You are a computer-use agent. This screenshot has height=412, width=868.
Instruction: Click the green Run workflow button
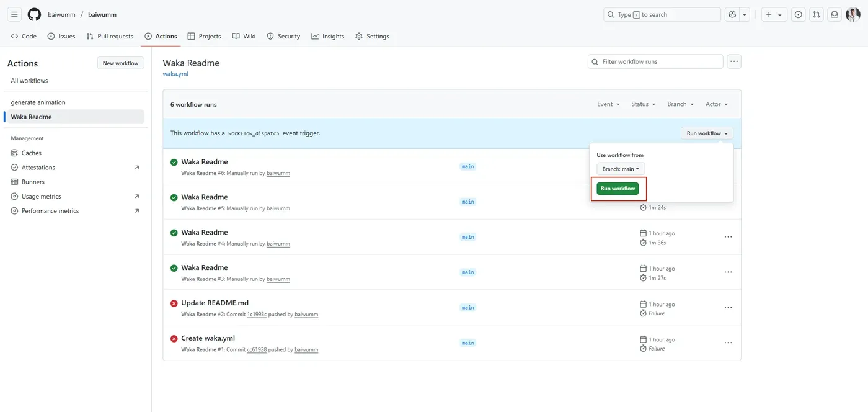click(x=618, y=189)
